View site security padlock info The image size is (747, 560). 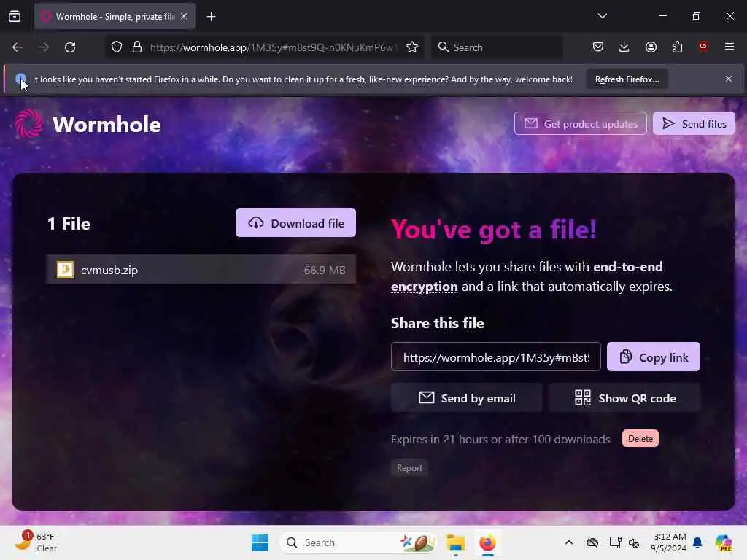(137, 47)
